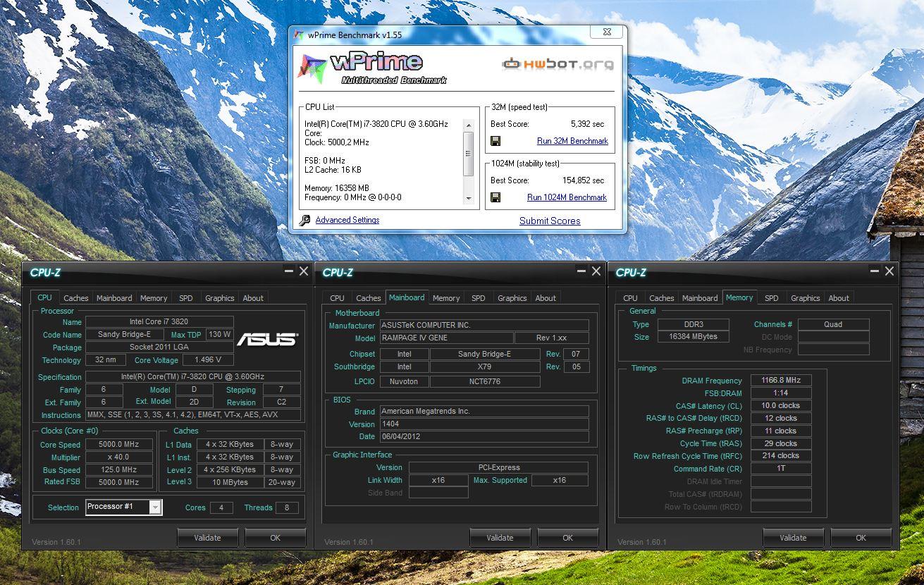924x585 pixels.
Task: Minimize the CPU-Z CPU window
Action: [x=289, y=271]
